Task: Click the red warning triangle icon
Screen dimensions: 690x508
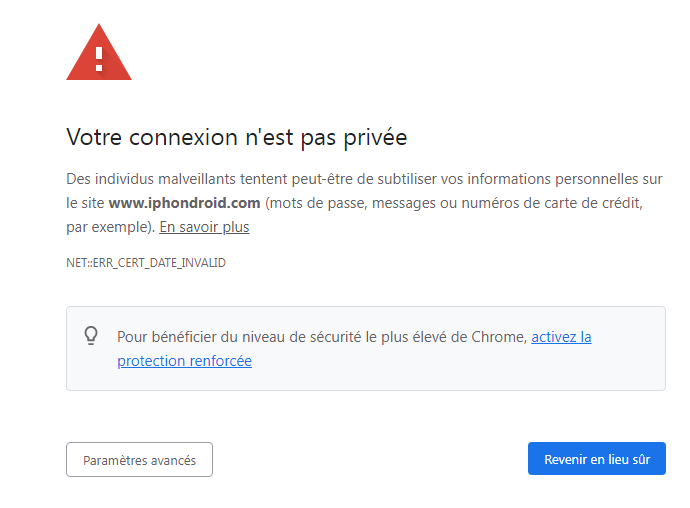Action: point(99,52)
